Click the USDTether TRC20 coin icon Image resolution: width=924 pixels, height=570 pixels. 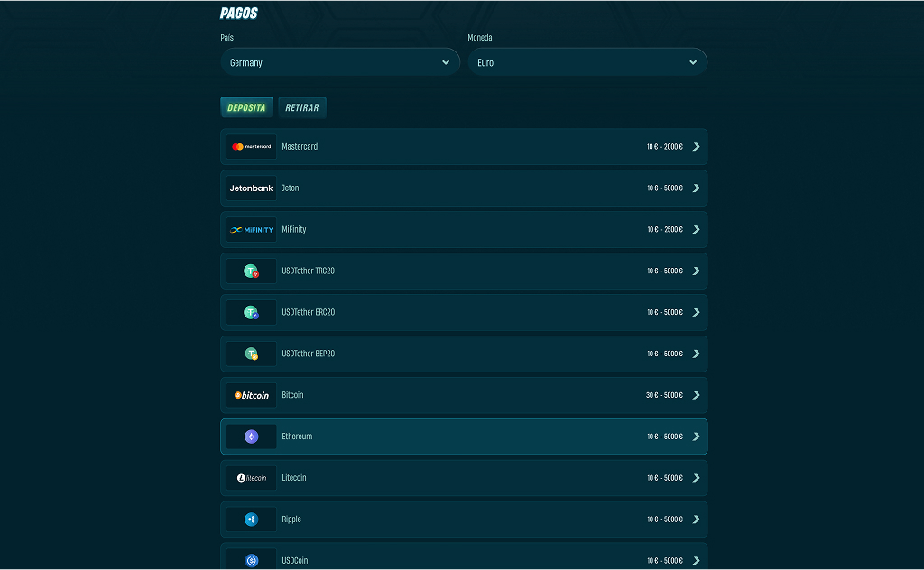252,271
